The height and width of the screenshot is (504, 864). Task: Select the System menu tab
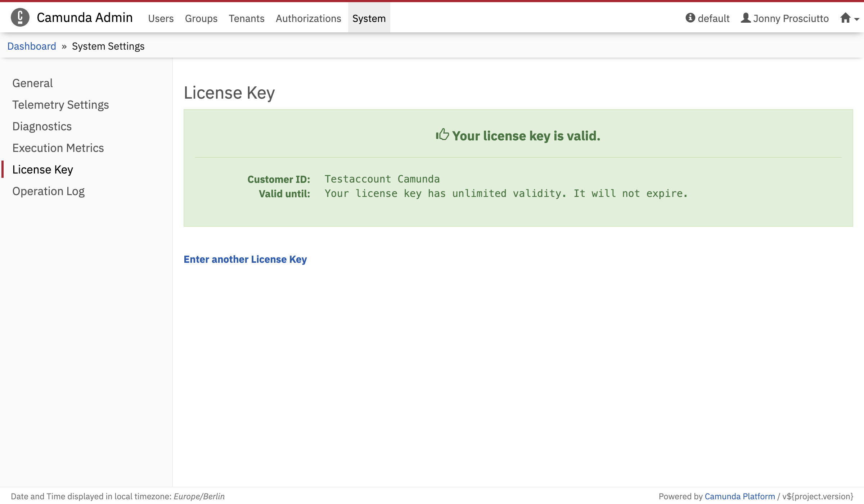[369, 18]
